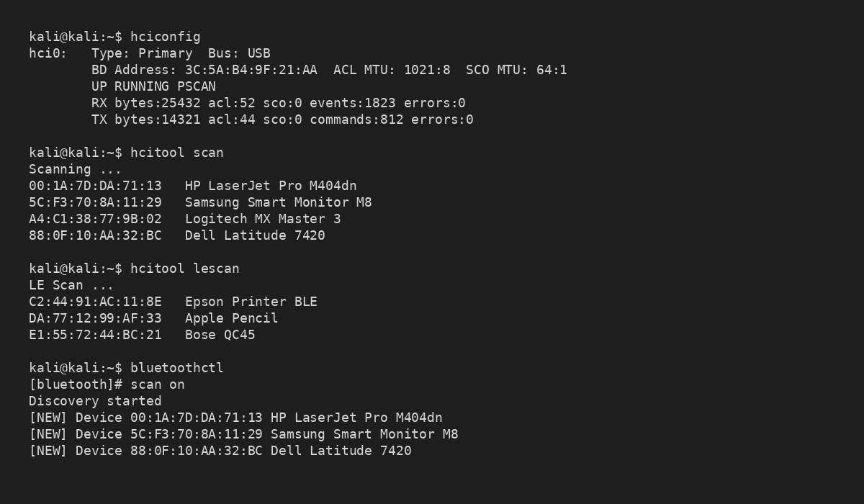Click Dell Latitude 7420 in hcitool scan results
Screen dimensions: 864x504
pyautogui.click(x=254, y=235)
